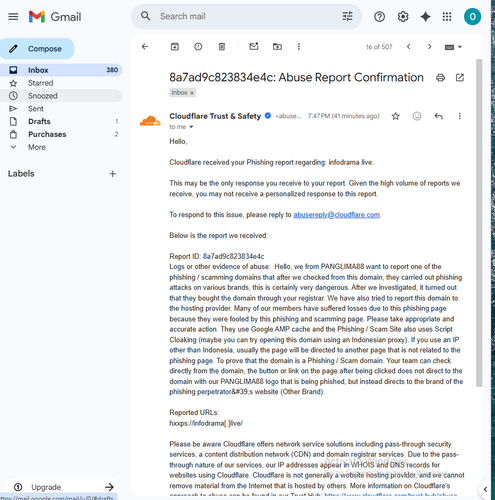This screenshot has height=500, width=495.
Task: Click the reported URL hxxps://infodrama[.]live/
Action: [x=206, y=423]
